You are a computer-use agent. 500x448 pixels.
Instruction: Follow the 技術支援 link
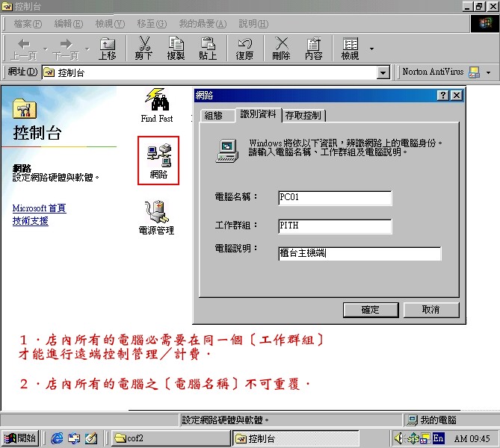31,221
